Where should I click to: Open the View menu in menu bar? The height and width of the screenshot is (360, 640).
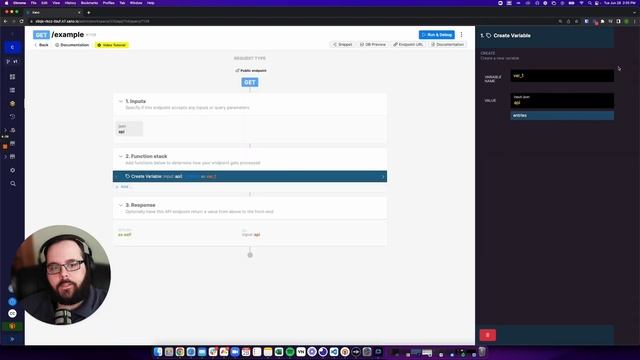tap(56, 3)
